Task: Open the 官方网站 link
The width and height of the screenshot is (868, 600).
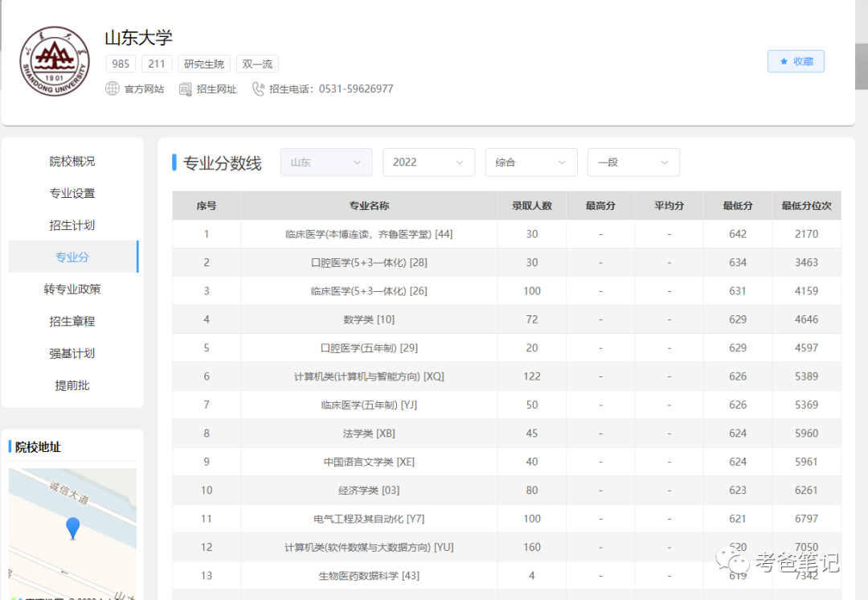Action: 144,88
